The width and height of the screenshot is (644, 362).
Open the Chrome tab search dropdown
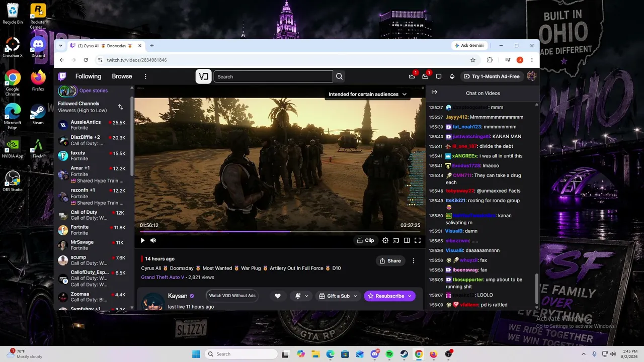(x=61, y=45)
